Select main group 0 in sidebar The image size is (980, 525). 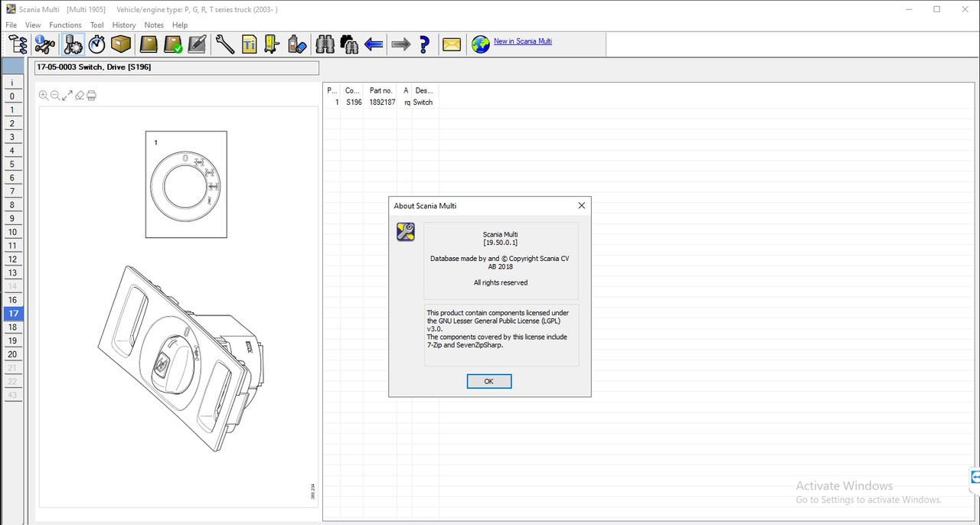click(12, 96)
